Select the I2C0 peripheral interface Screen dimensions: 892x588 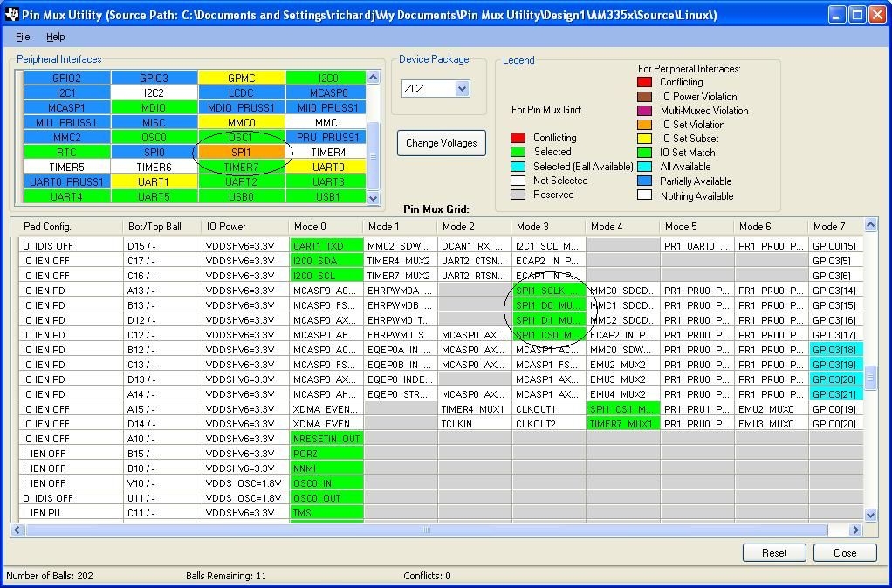tap(328, 78)
